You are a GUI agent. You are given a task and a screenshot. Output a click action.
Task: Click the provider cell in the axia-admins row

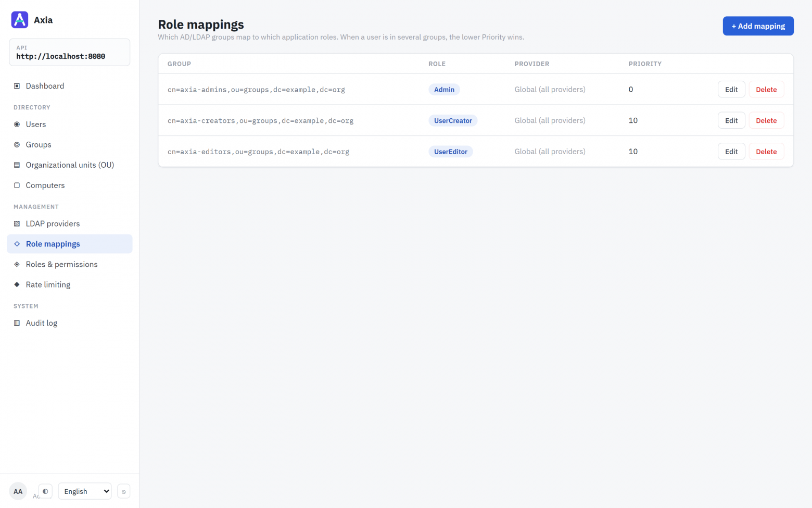(x=550, y=90)
